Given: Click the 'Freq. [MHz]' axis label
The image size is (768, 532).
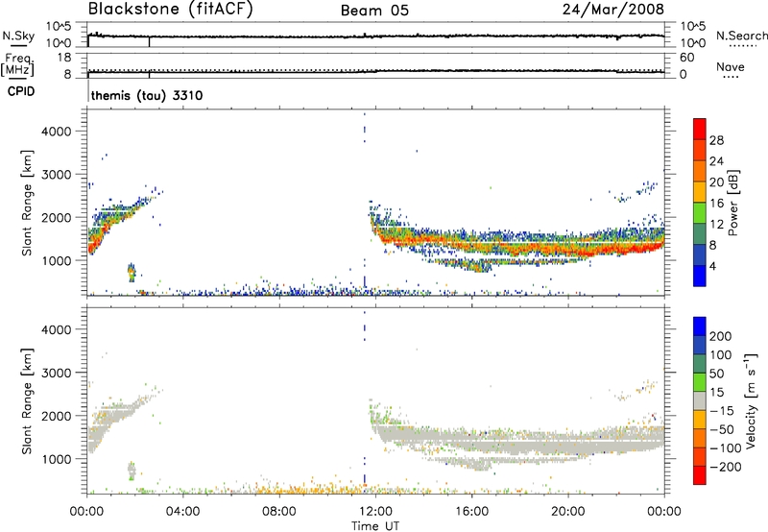Looking at the screenshot, I should click(x=17, y=64).
